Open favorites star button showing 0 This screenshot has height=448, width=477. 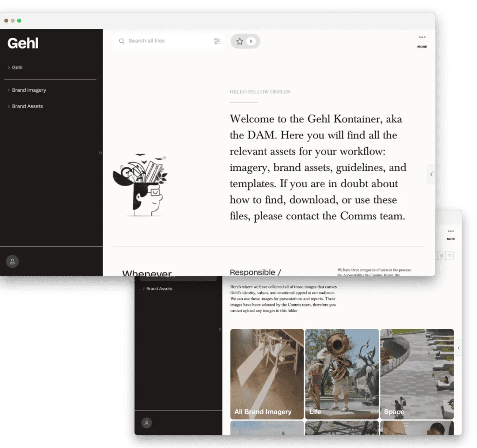click(x=245, y=41)
